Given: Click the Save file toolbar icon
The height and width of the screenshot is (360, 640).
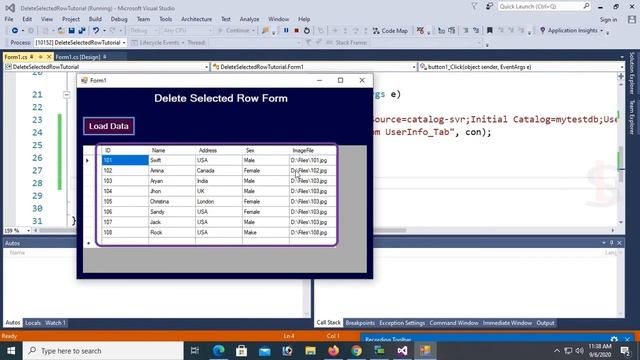Looking at the screenshot, I should coord(71,31).
